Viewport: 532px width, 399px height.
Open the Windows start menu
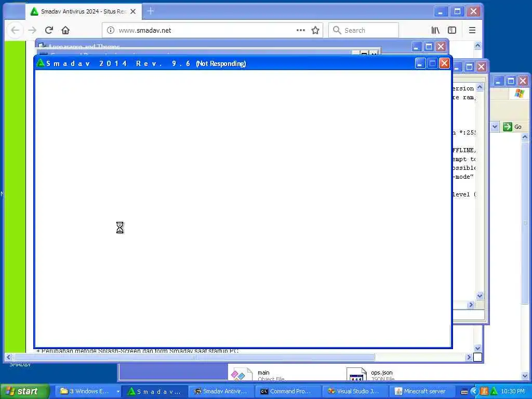[24, 391]
